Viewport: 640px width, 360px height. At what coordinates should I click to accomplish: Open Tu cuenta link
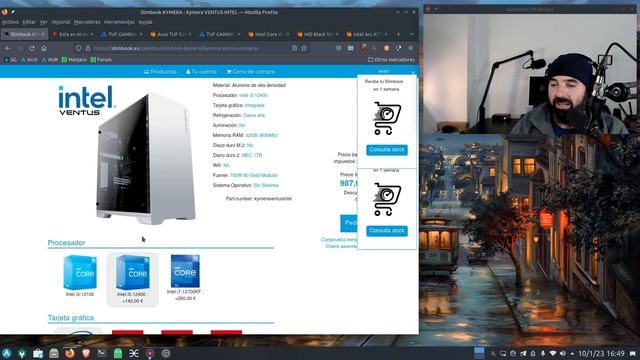click(x=201, y=71)
